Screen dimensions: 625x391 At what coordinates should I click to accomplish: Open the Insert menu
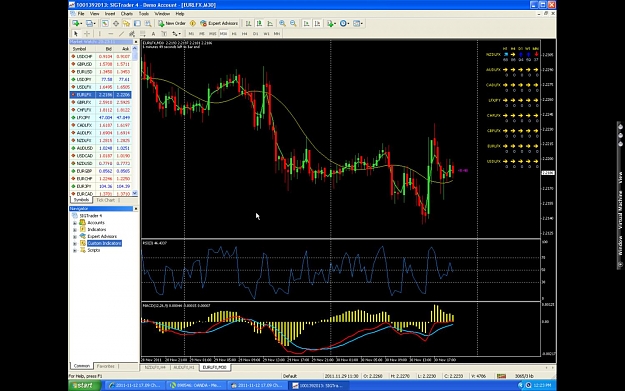click(x=110, y=14)
